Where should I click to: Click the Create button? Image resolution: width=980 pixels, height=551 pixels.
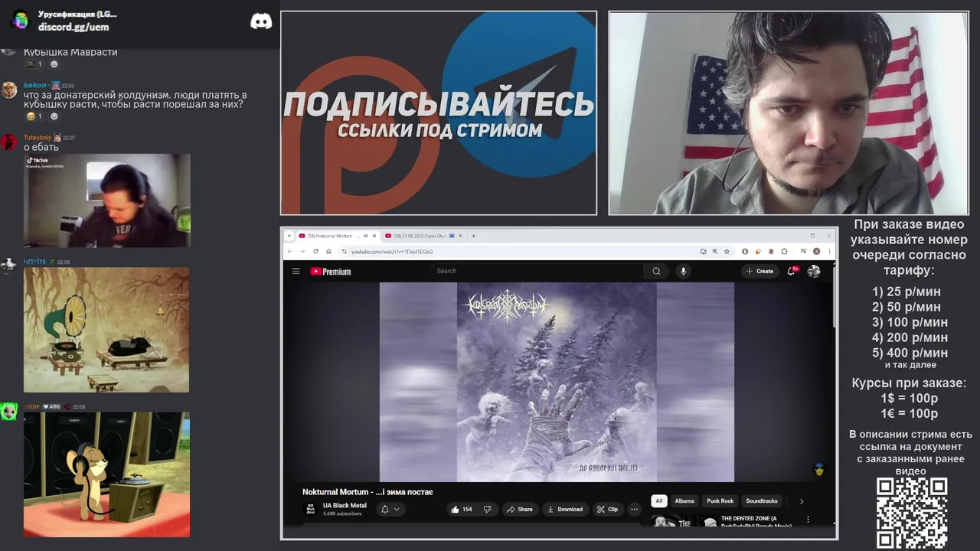point(759,271)
